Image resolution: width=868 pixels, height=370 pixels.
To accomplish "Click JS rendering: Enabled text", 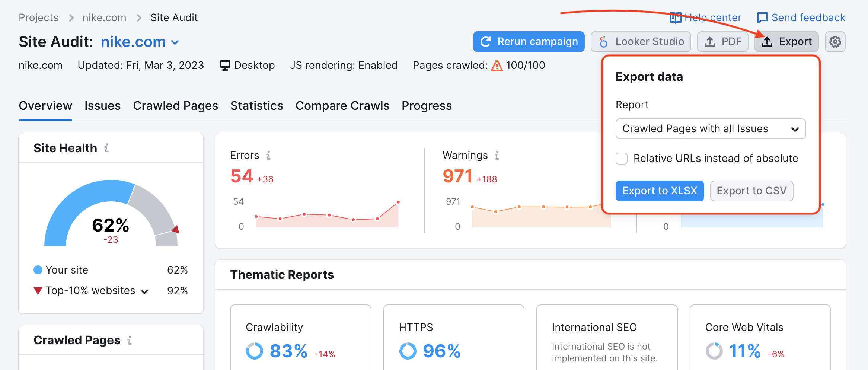I will point(344,66).
